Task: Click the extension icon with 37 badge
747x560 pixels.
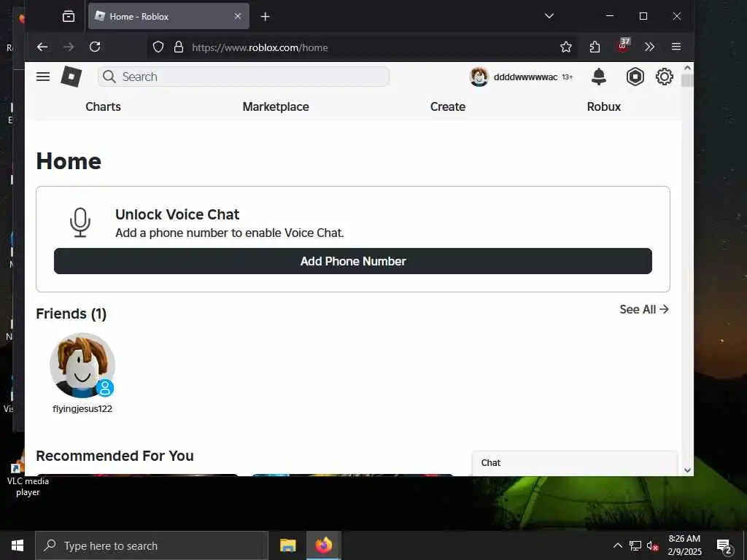Action: click(623, 46)
